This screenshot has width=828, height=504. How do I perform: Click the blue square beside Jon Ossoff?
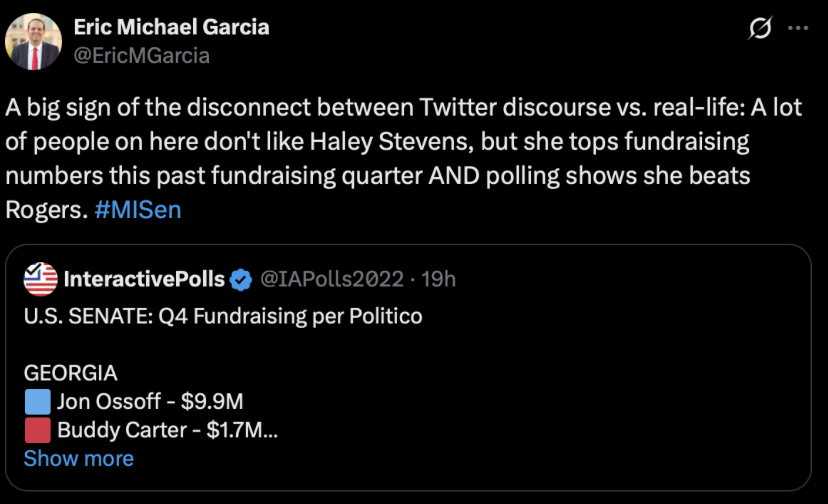[x=37, y=402]
